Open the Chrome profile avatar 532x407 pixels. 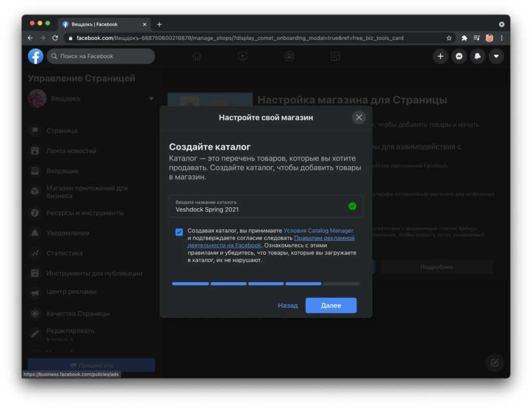[489, 38]
